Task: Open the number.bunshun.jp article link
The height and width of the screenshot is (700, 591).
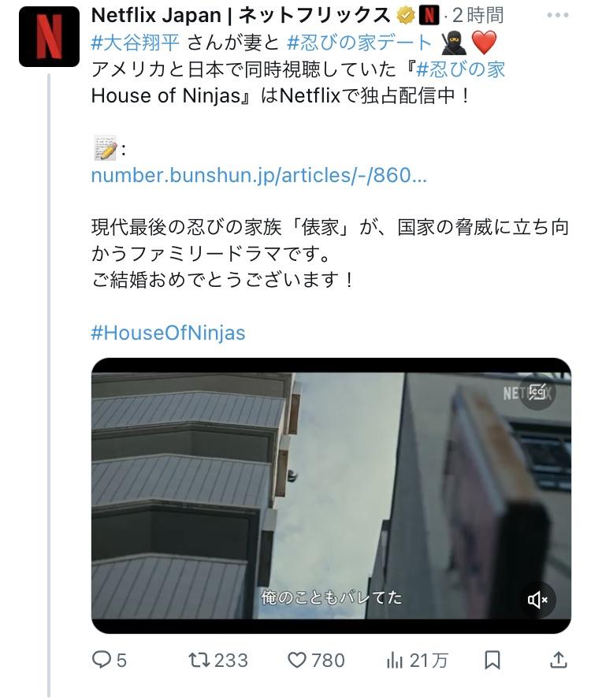Action: pyautogui.click(x=259, y=175)
